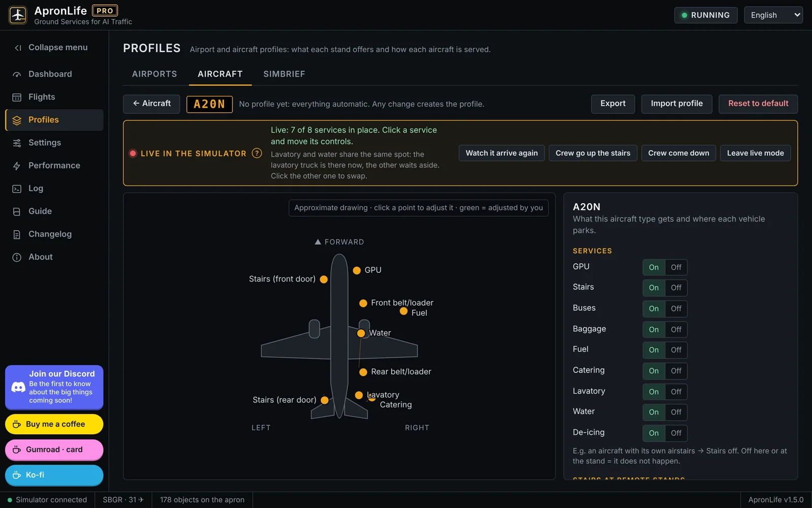Click the Export button
812x508 pixels.
pos(613,104)
